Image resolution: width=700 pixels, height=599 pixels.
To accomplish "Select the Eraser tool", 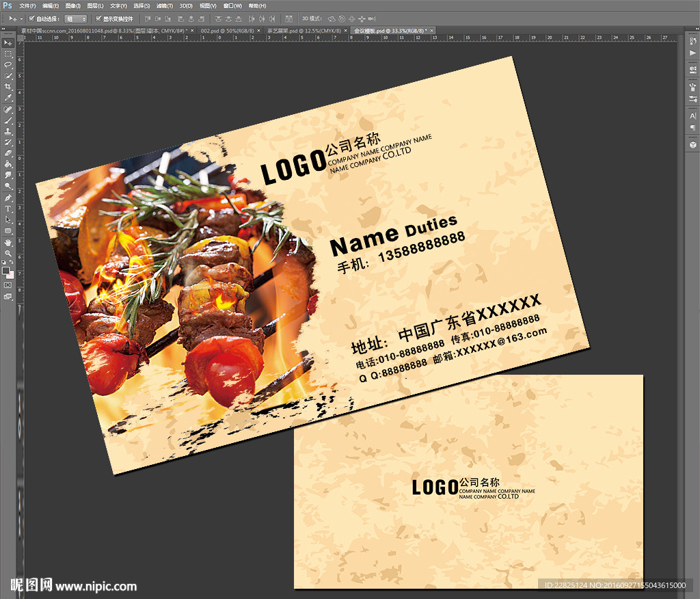I will [8, 153].
